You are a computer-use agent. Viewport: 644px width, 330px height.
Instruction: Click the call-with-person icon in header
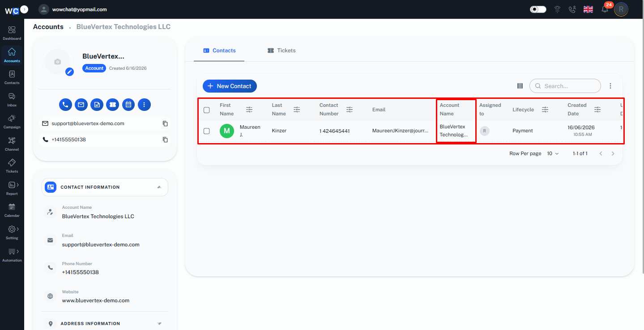[x=572, y=9]
